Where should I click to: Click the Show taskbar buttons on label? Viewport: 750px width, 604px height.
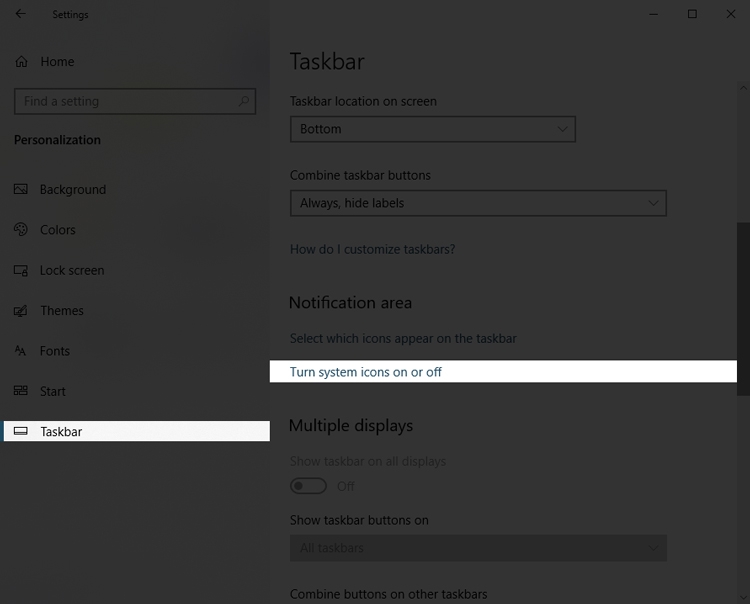pyautogui.click(x=359, y=520)
